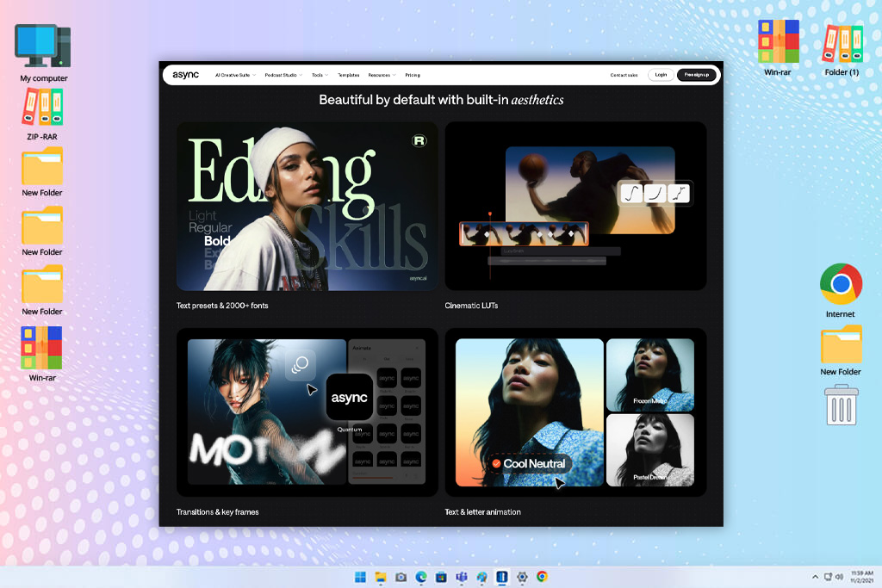Select the Frozen Moto LUT thumbnail
This screenshot has width=882, height=588.
pyautogui.click(x=650, y=374)
